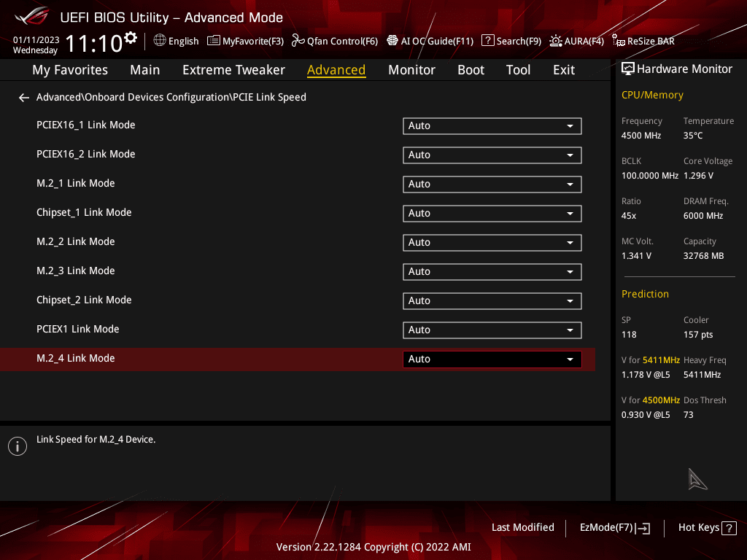Open the Extreme Tweaker tab
The height and width of the screenshot is (560, 747).
coord(233,70)
